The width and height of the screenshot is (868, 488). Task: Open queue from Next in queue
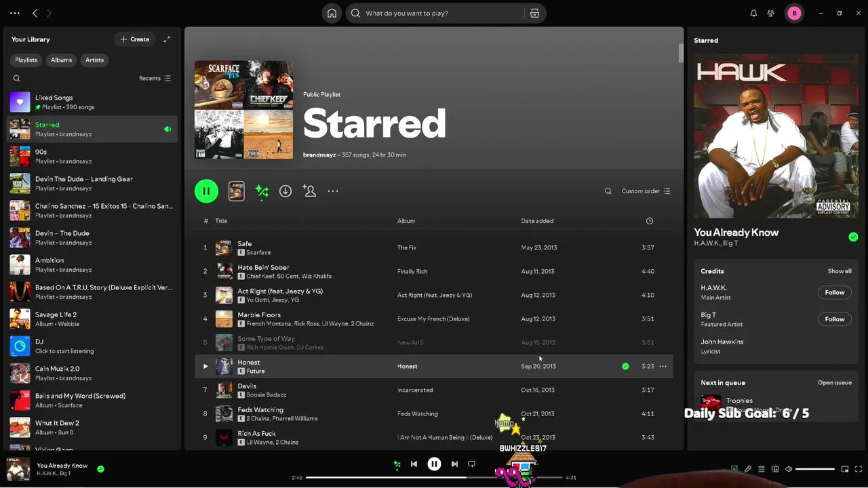[x=835, y=383]
